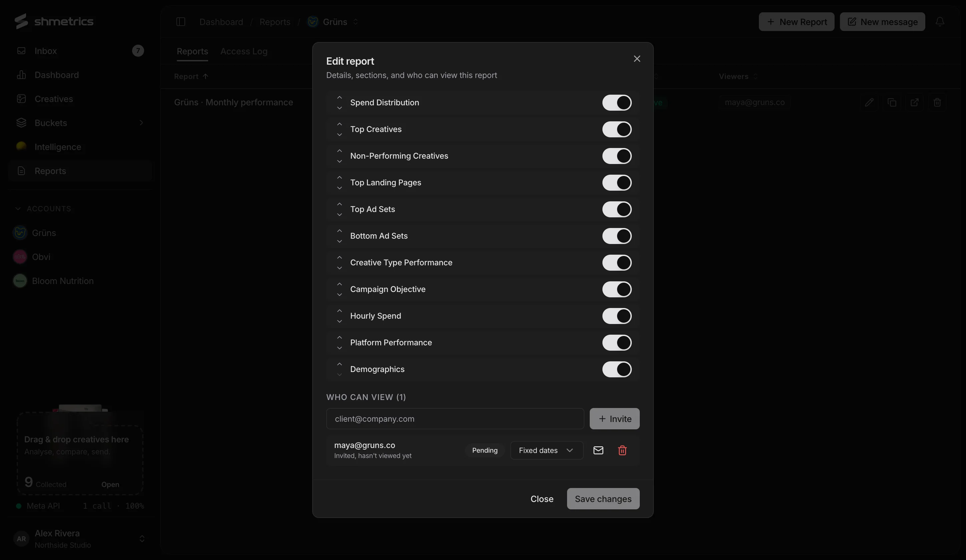
Task: Collapse the ACCOUNTS section
Action: 43,209
